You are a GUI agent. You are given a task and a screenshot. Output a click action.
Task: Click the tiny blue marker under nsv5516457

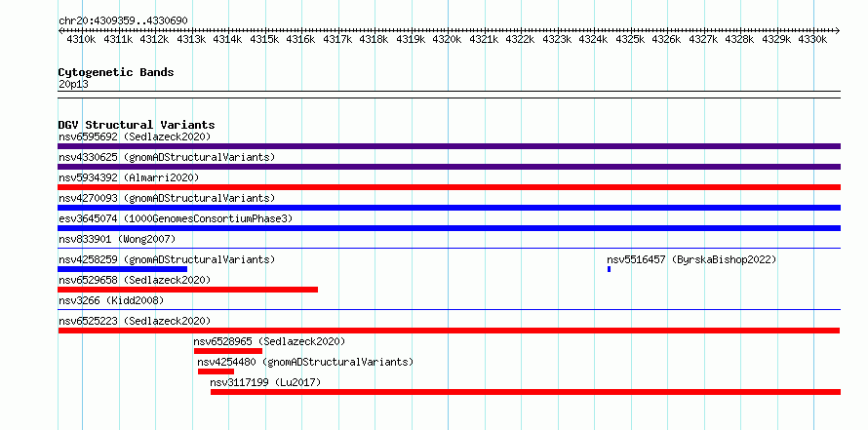click(x=609, y=269)
